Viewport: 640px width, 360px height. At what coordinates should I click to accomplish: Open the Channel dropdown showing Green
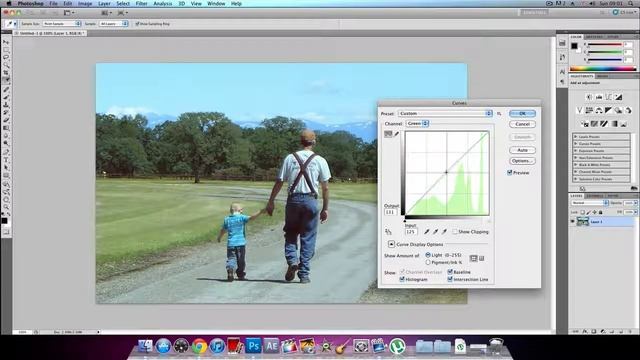(417, 123)
